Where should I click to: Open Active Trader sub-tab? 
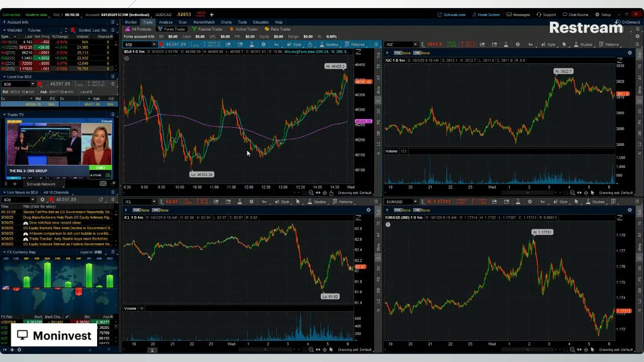tap(244, 29)
